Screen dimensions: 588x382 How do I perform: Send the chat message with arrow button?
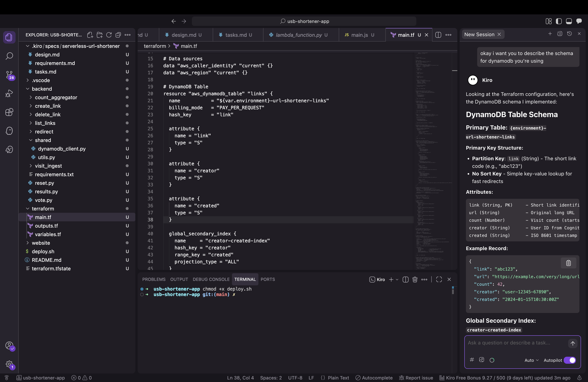pyautogui.click(x=572, y=343)
